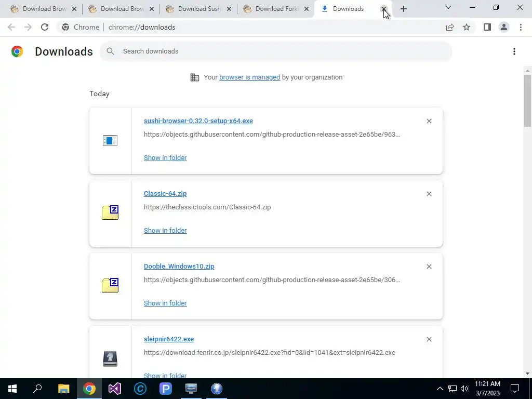
Task: Open the side panel button
Action: pos(487,27)
